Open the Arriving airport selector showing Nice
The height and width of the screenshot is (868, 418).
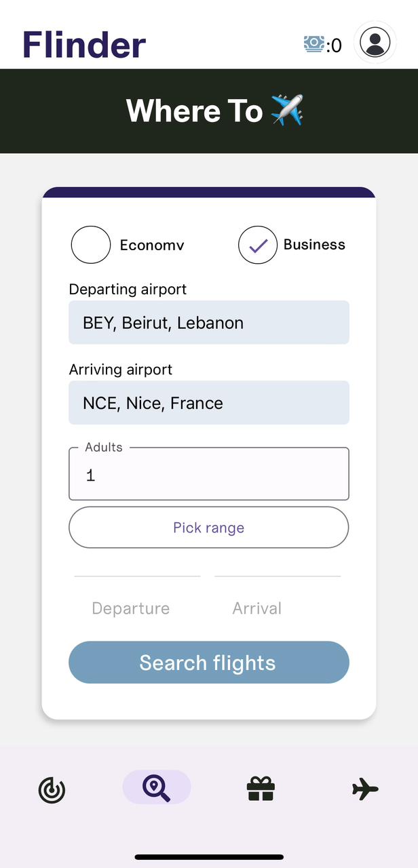(209, 403)
